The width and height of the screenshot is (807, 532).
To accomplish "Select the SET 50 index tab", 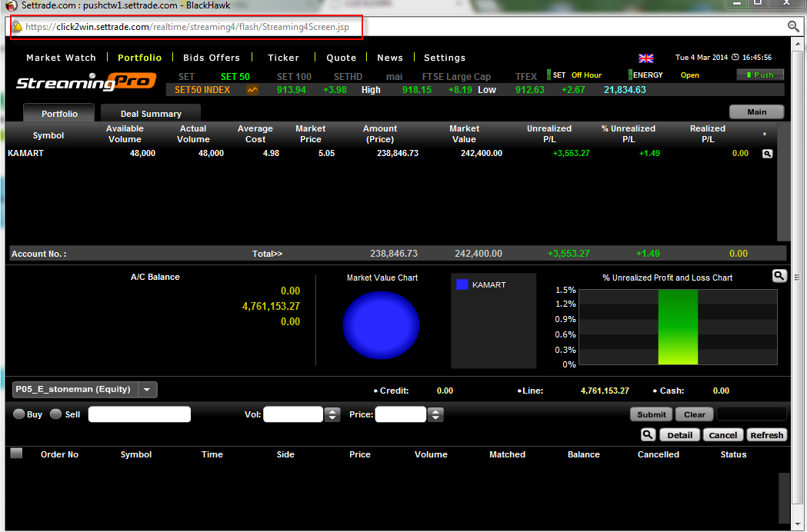I will 235,77.
